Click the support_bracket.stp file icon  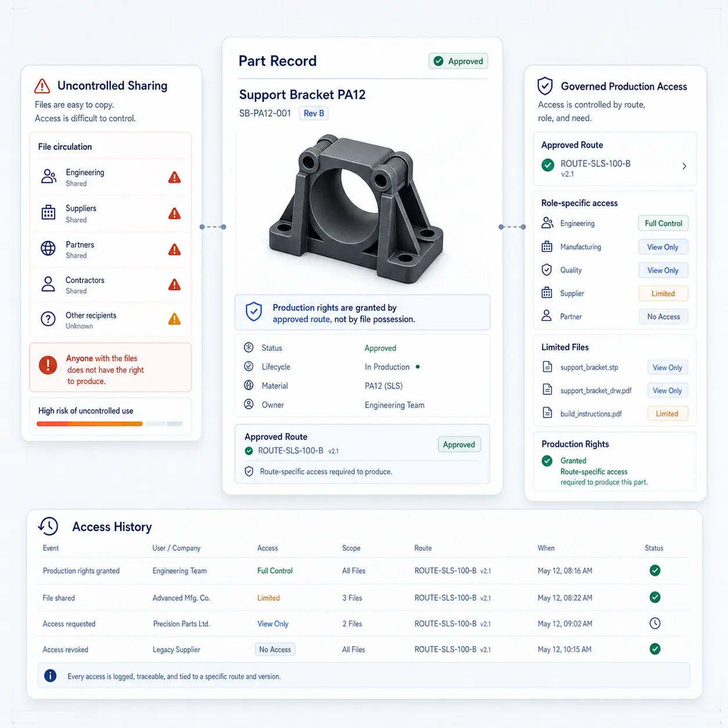[x=547, y=366]
